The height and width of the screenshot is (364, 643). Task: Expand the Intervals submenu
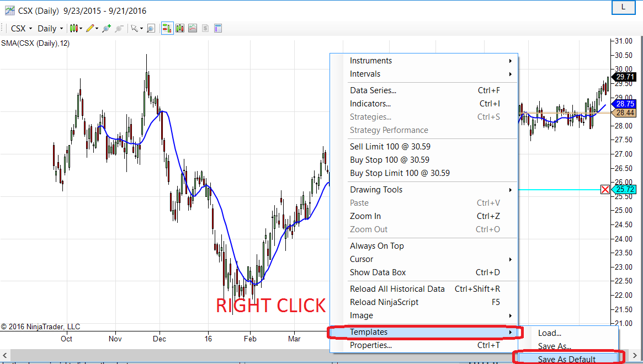pos(424,74)
